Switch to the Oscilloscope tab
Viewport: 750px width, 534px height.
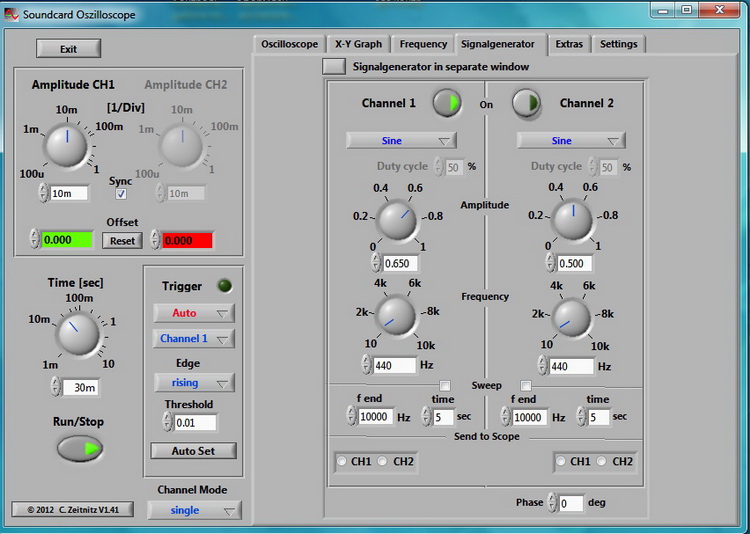[289, 44]
